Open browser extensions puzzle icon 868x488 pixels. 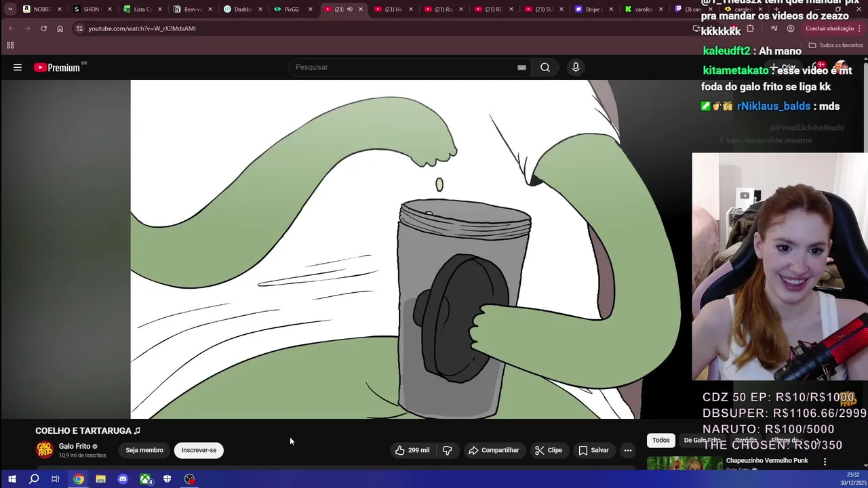(x=750, y=28)
